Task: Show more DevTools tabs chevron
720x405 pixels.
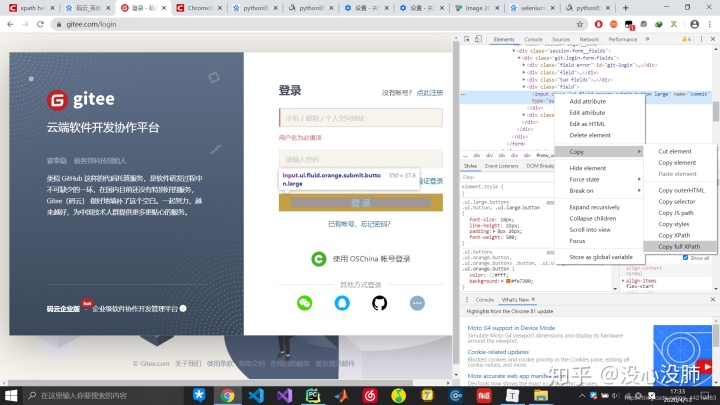Action: point(647,39)
